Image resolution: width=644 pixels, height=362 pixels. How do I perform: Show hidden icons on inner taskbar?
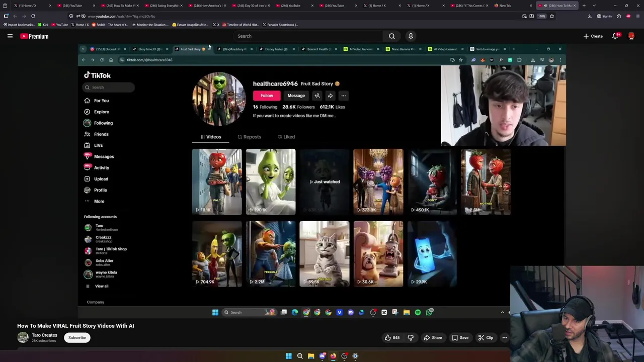pyautogui.click(x=502, y=312)
